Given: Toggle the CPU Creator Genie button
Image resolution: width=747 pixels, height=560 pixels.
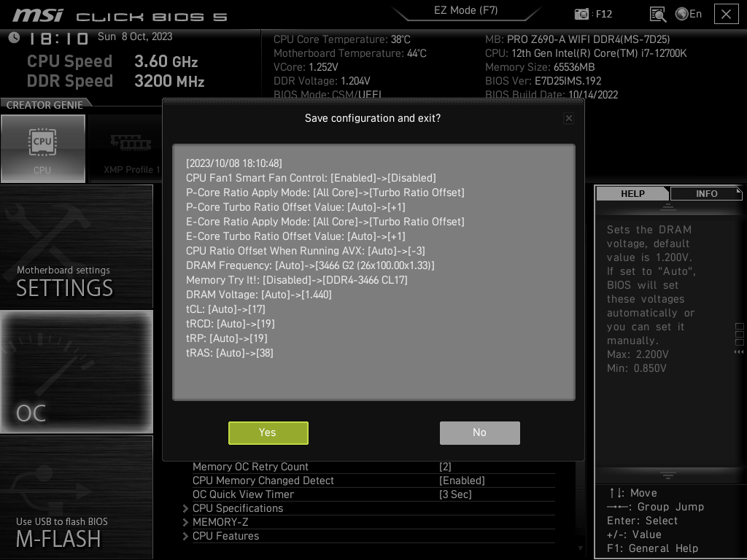Looking at the screenshot, I should [x=43, y=149].
